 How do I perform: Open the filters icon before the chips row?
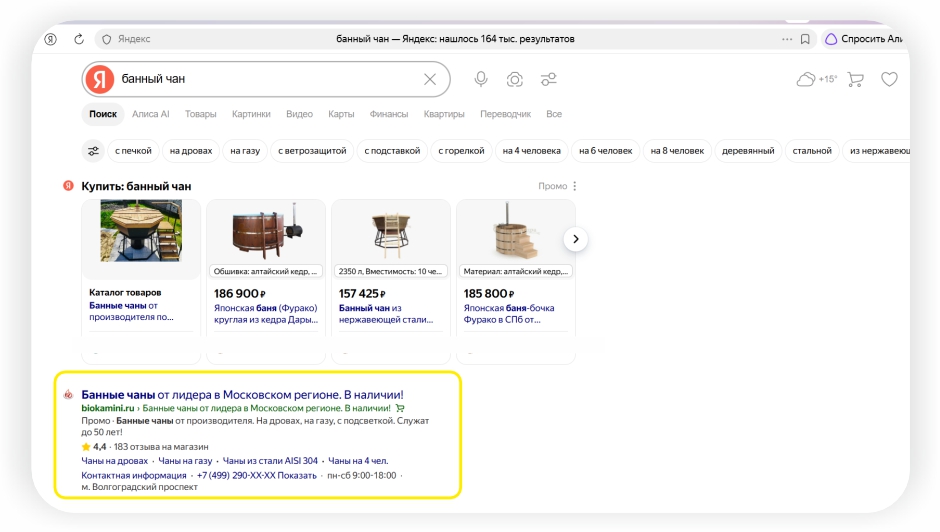click(94, 151)
